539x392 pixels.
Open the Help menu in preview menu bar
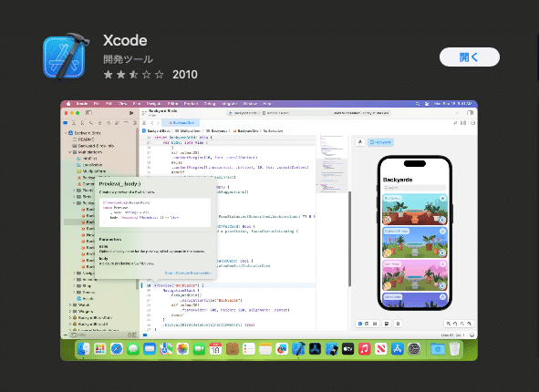[x=266, y=104]
